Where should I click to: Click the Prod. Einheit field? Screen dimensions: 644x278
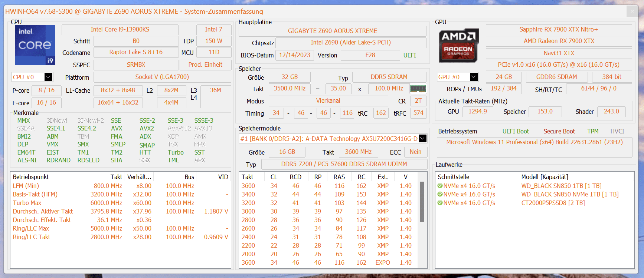tap(205, 65)
